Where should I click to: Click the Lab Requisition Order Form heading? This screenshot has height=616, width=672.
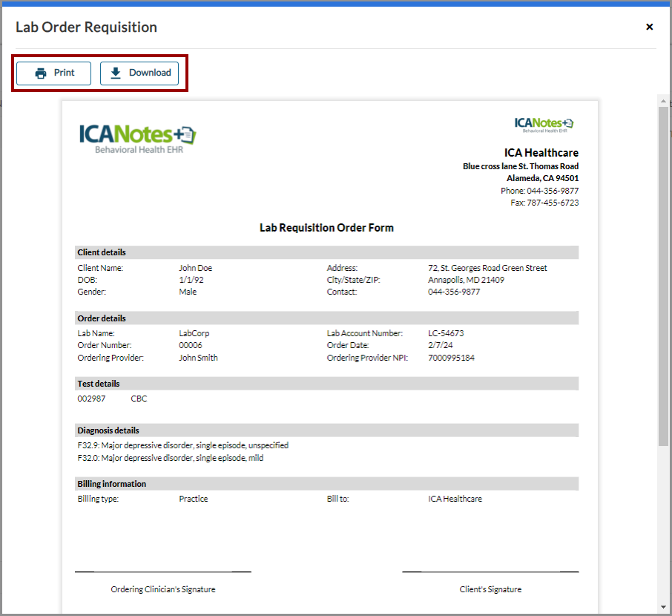point(326,228)
